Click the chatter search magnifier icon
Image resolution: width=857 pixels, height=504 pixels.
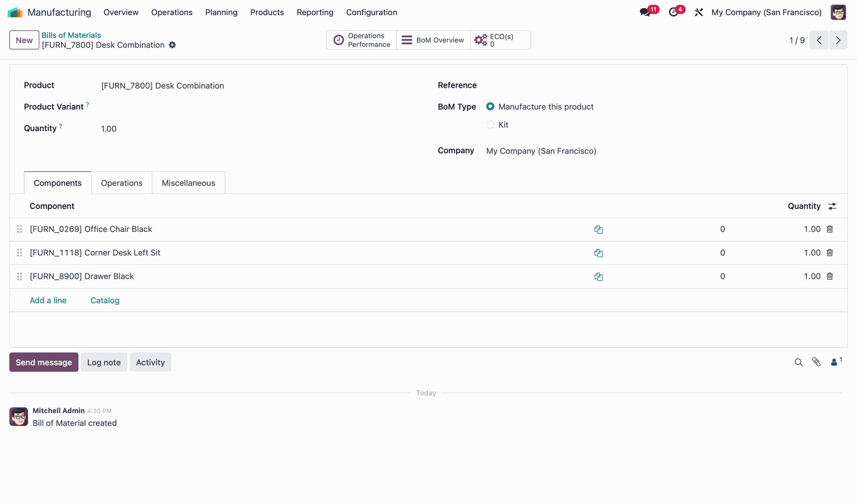(x=799, y=362)
